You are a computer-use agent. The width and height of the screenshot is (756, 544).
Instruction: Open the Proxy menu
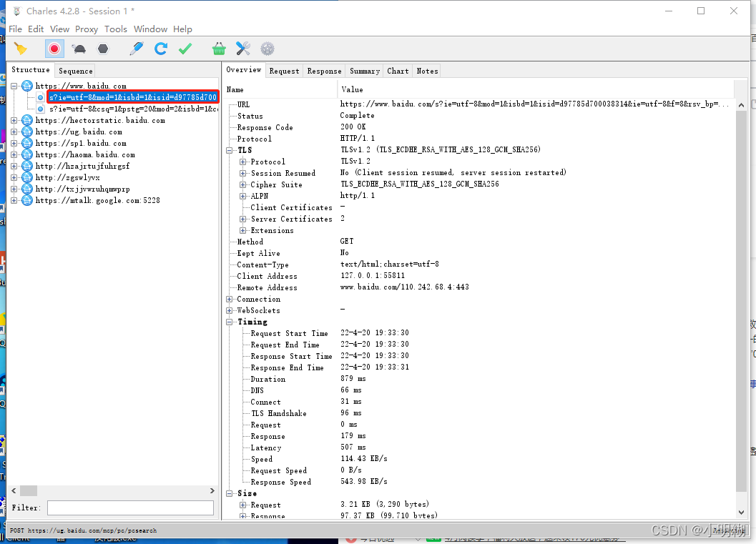(x=87, y=29)
